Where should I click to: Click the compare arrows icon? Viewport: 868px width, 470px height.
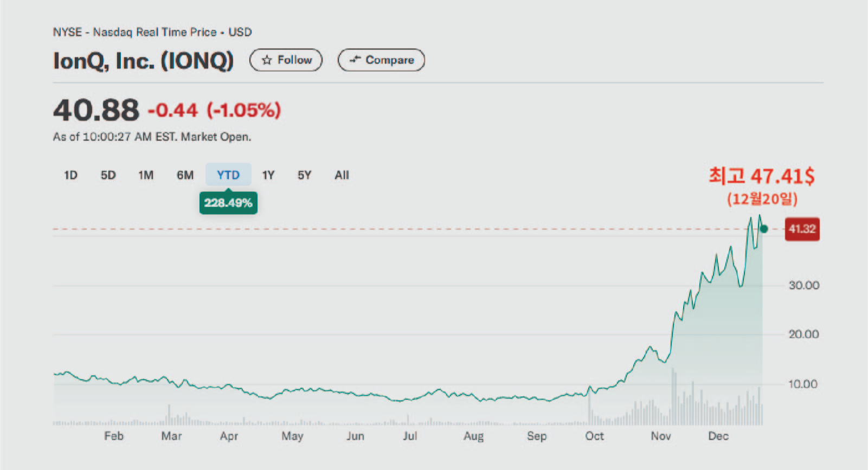(x=355, y=60)
